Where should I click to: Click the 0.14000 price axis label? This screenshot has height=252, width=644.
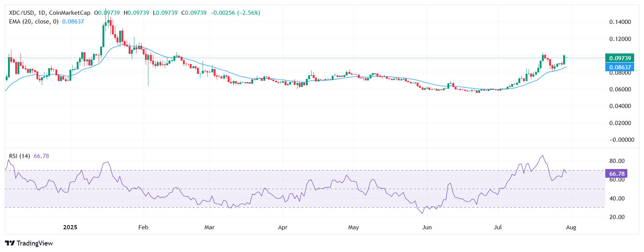coord(620,22)
